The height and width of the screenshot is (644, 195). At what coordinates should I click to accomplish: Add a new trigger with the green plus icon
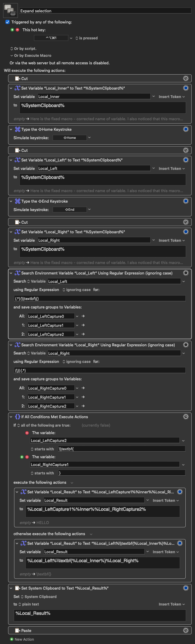click(12, 30)
